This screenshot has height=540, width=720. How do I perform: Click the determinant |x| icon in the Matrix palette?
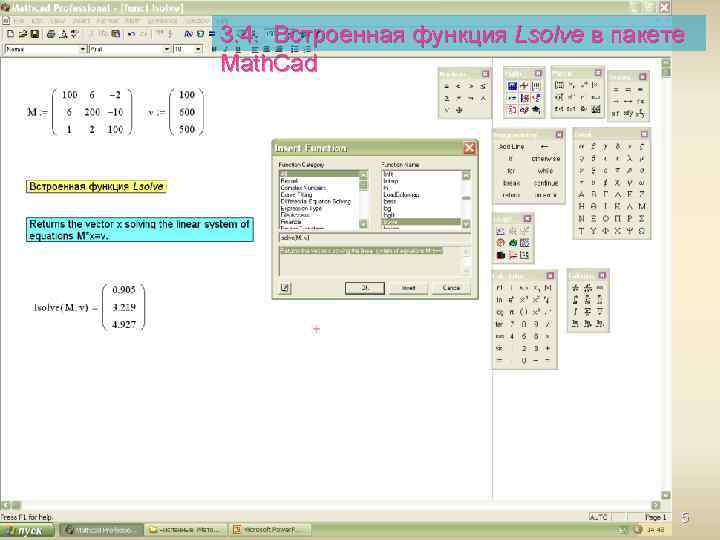tap(595, 85)
